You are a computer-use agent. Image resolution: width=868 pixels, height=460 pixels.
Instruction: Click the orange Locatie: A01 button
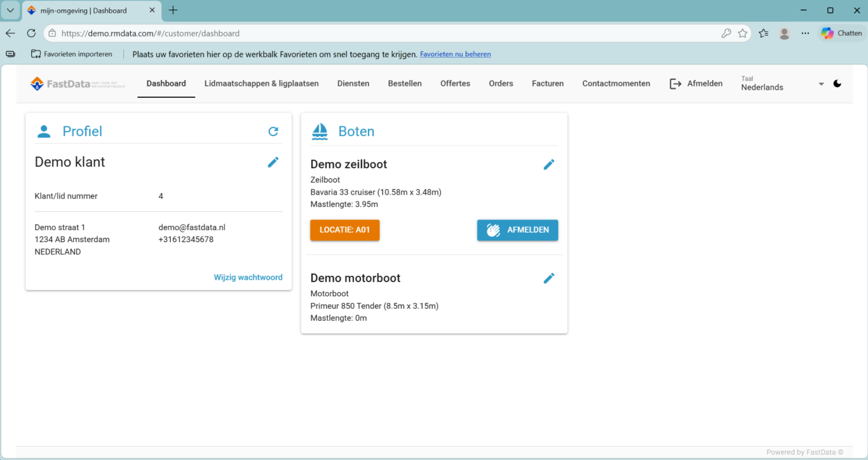(x=344, y=230)
